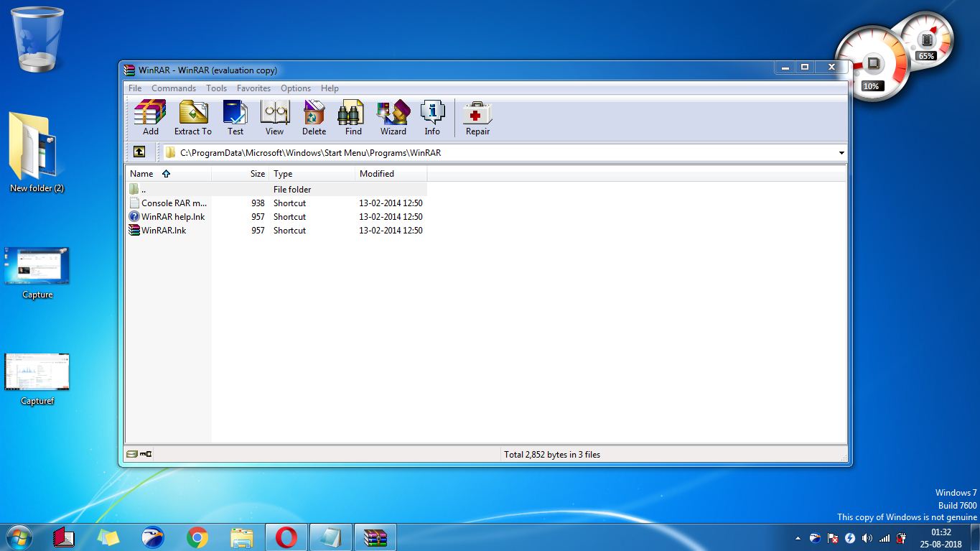This screenshot has width=980, height=551.
Task: Sort by the Name column header
Action: [169, 174]
